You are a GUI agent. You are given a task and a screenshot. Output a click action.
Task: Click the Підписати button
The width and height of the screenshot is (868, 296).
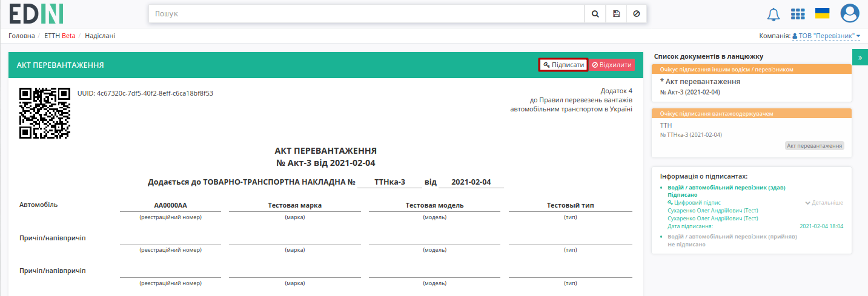pyautogui.click(x=563, y=65)
